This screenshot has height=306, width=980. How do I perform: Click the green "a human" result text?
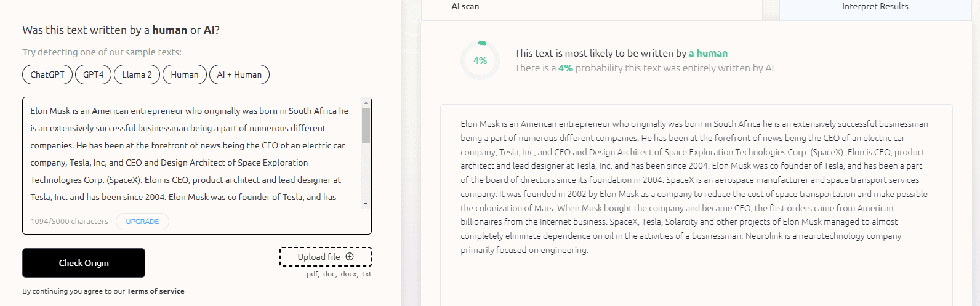click(x=708, y=54)
